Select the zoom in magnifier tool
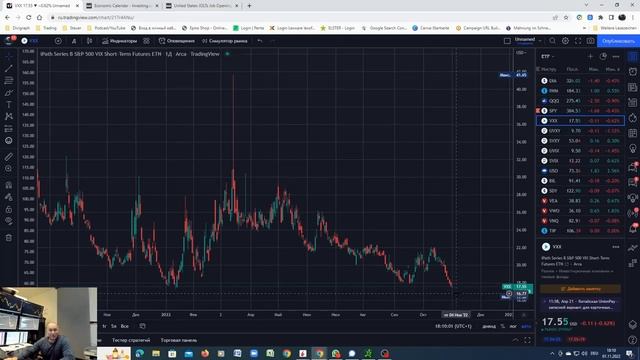 9,169
